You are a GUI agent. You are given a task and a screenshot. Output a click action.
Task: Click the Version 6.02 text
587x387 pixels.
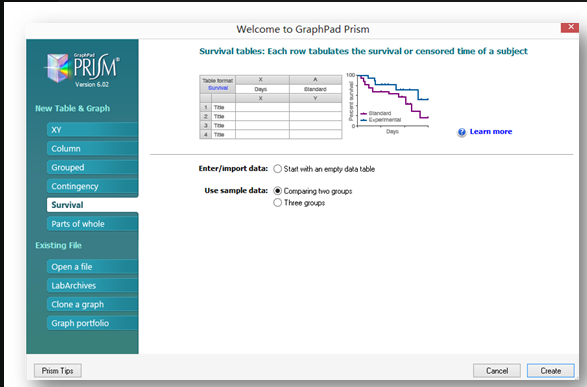point(92,85)
